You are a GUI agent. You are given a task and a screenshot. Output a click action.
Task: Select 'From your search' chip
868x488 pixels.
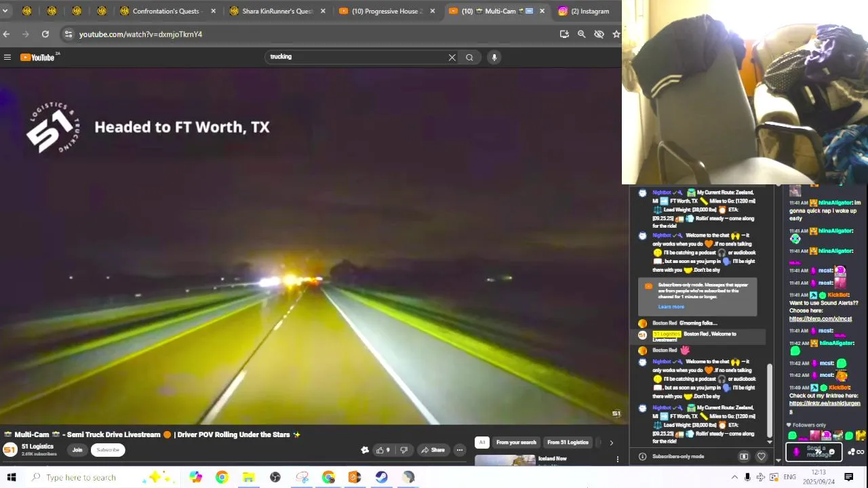click(516, 443)
